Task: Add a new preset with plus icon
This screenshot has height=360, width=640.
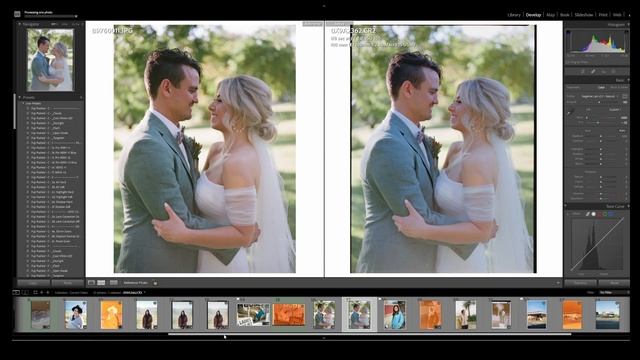Action: (x=81, y=98)
